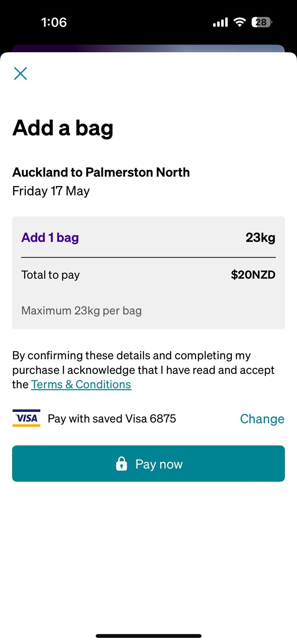
Task: Tap the Friday 17 May date
Action: (51, 191)
